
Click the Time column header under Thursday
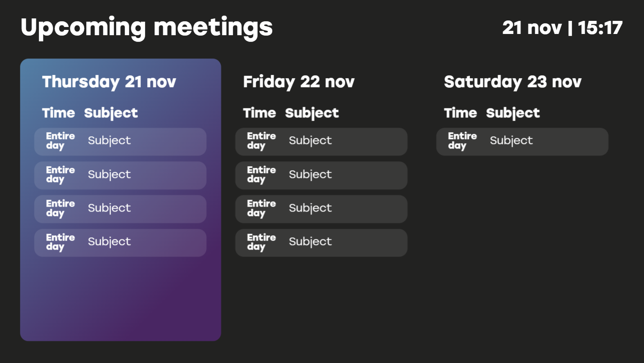pos(58,113)
